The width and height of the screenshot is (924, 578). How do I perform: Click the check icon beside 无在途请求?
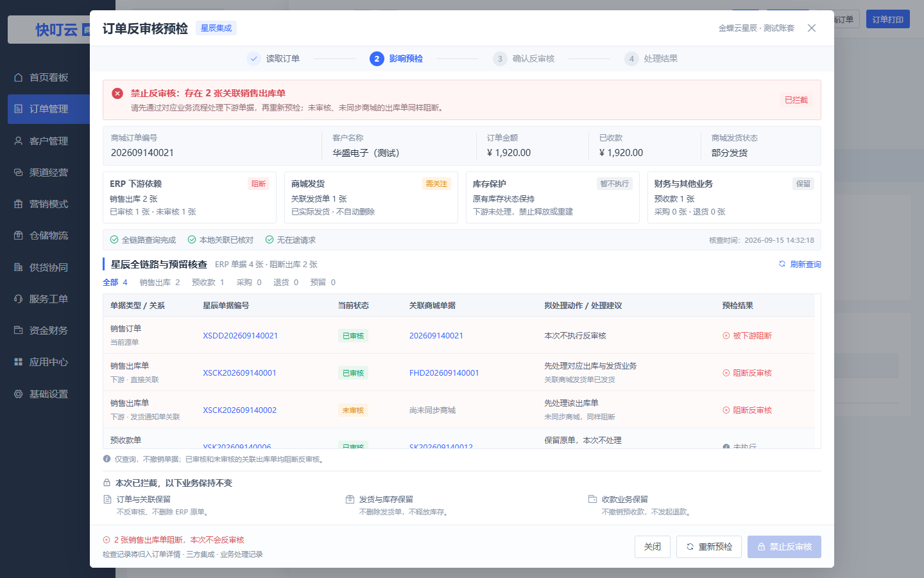click(269, 240)
